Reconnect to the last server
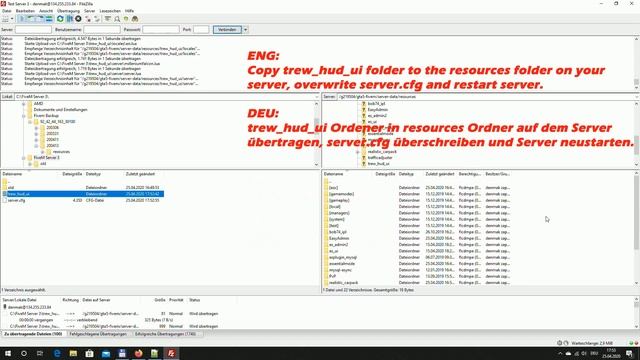Screen dimensions: 640x360 point(97,19)
